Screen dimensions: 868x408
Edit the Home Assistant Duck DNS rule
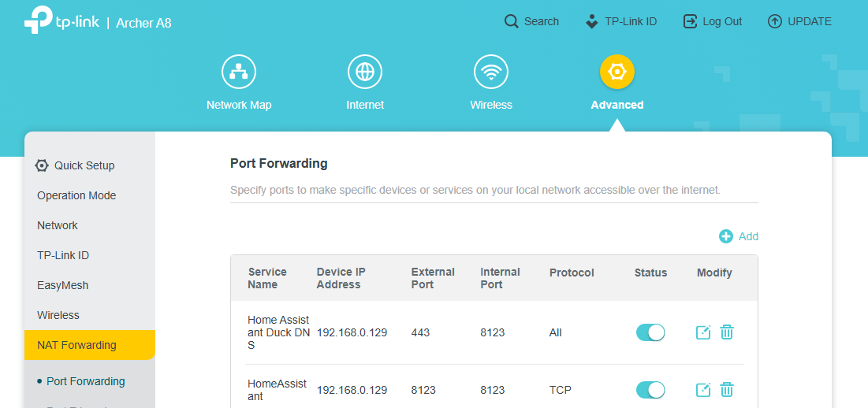click(703, 332)
